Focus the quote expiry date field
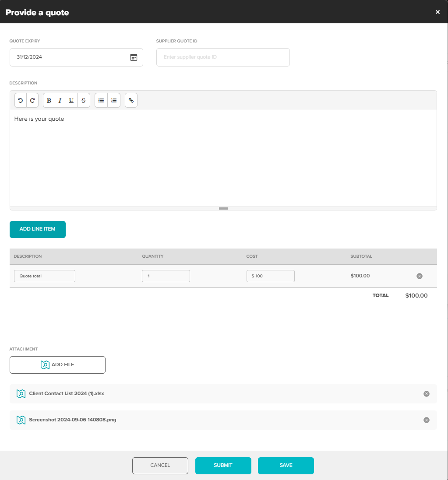 pyautogui.click(x=76, y=57)
